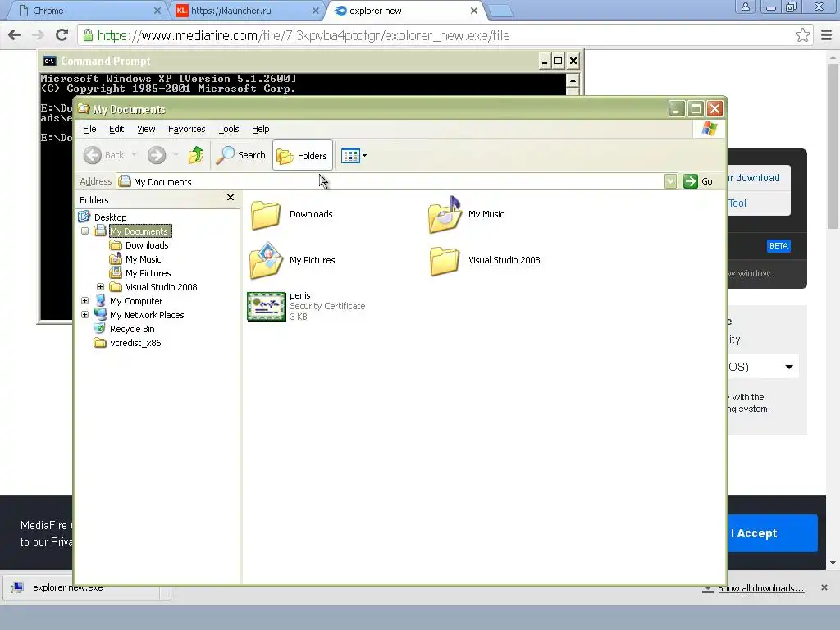Click the mediafire URL in address bar
Image resolution: width=840 pixels, height=630 pixels.
point(304,35)
